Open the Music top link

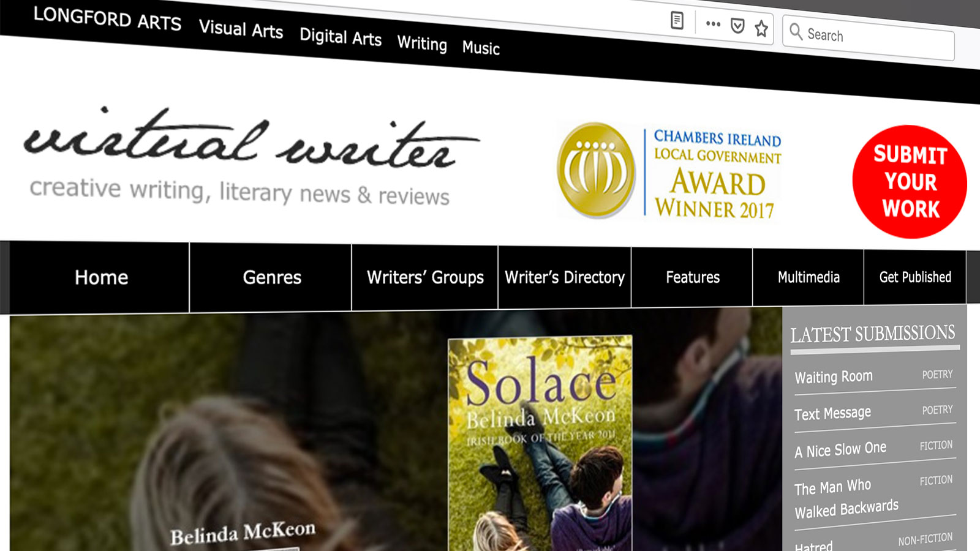[481, 47]
